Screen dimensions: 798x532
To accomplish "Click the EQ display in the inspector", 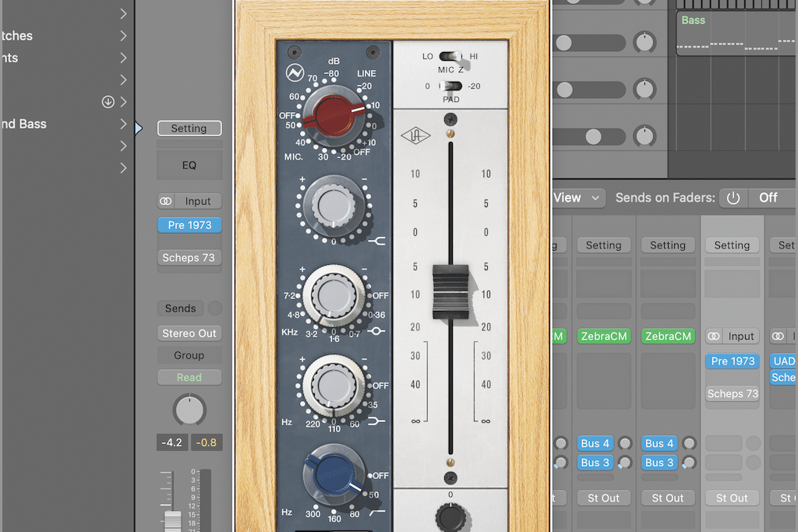I will point(189,165).
